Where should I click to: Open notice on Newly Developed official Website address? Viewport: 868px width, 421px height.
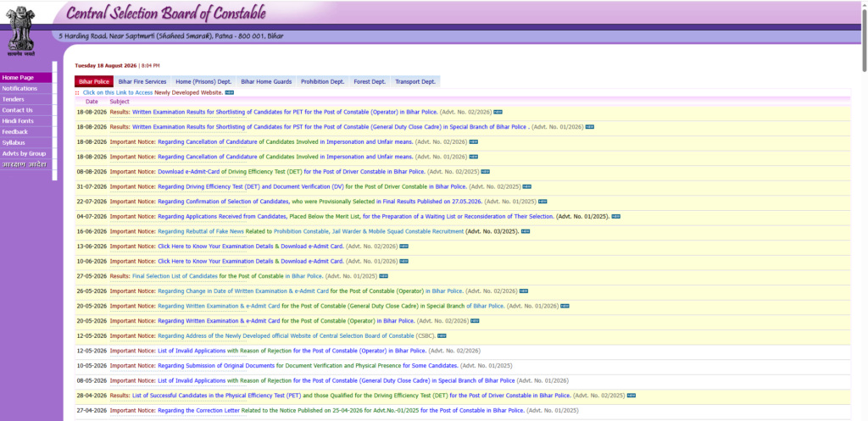point(286,335)
